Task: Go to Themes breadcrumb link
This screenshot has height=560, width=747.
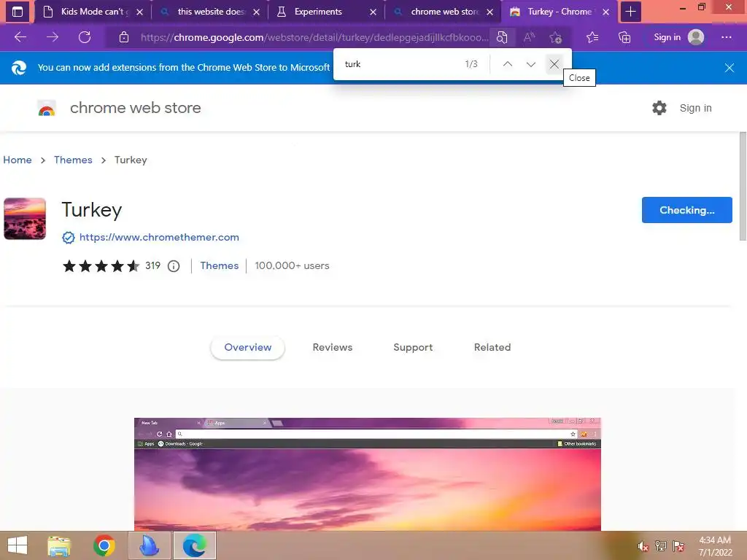Action: pyautogui.click(x=73, y=160)
